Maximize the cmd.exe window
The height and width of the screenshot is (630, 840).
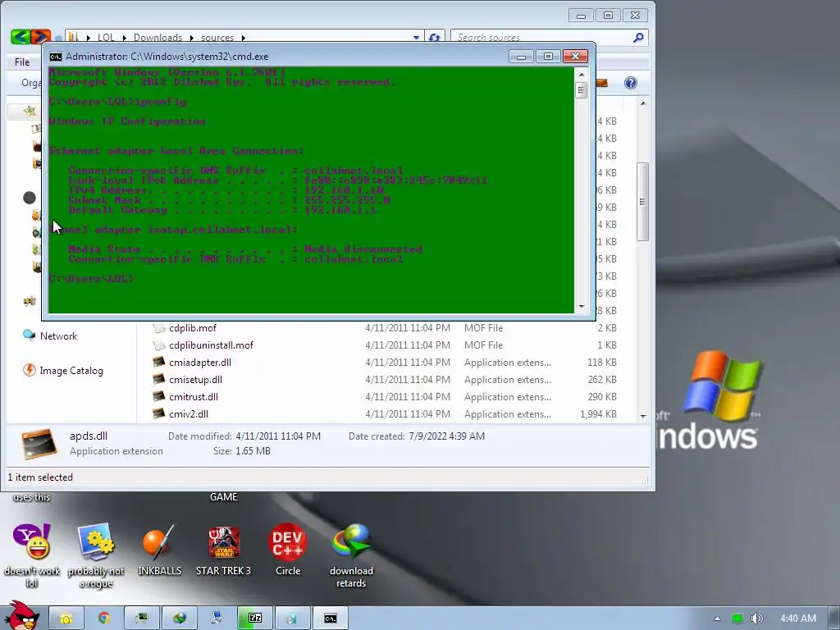548,57
